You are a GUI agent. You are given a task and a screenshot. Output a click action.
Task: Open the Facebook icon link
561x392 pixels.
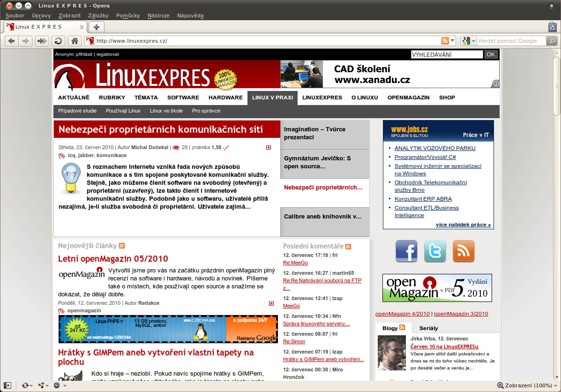point(406,251)
